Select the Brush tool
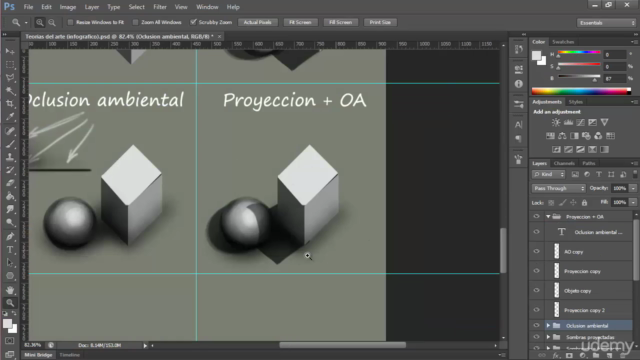Screen dimensions: 640x360 (x=10, y=144)
